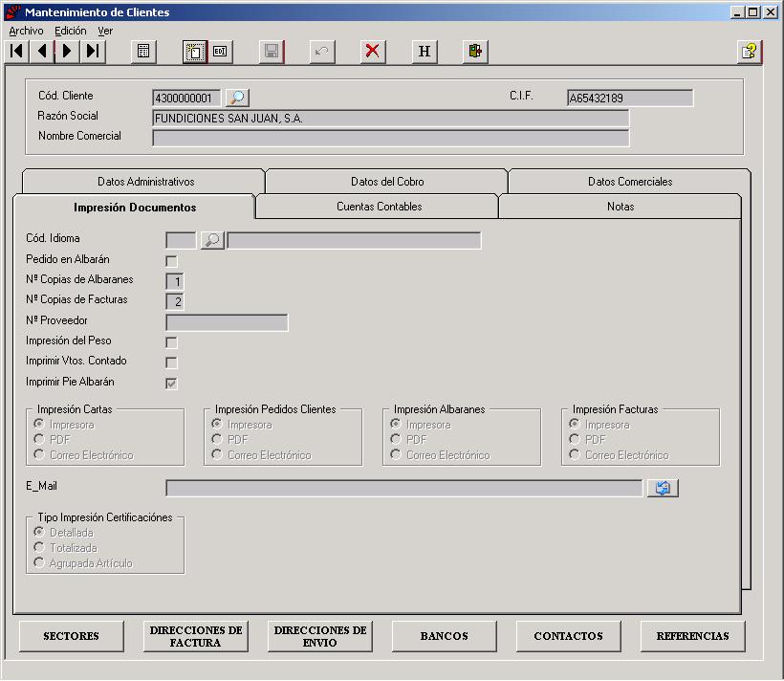This screenshot has height=681, width=784.
Task: Click the Nº Copias de Albaranes field
Action: [x=175, y=281]
